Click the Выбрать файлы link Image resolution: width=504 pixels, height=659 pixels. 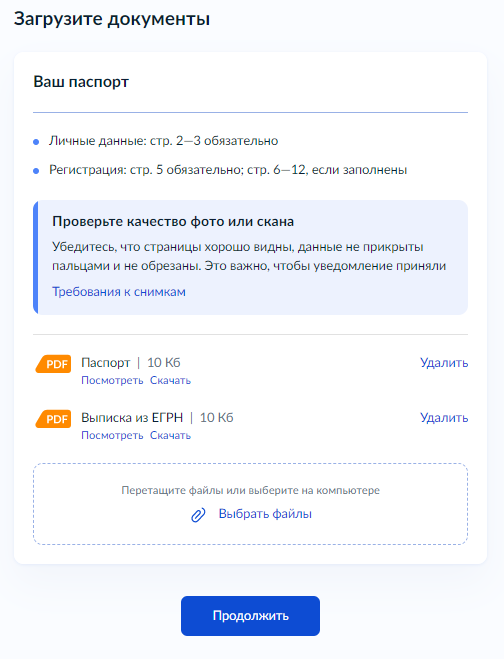pyautogui.click(x=265, y=514)
